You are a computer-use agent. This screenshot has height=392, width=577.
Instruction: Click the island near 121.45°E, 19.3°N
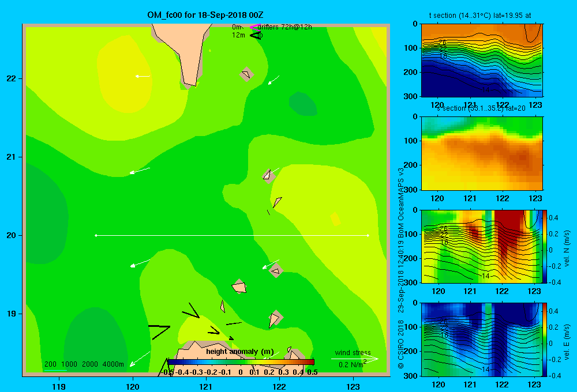239,287
